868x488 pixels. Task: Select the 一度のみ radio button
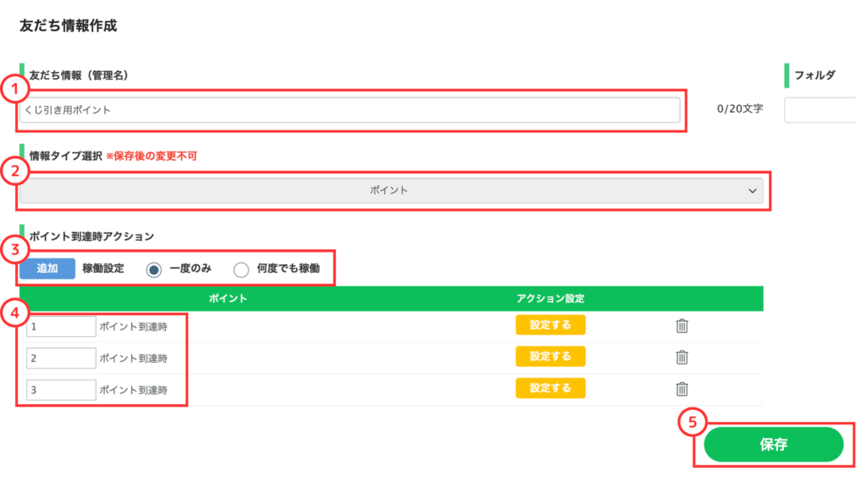tap(153, 269)
